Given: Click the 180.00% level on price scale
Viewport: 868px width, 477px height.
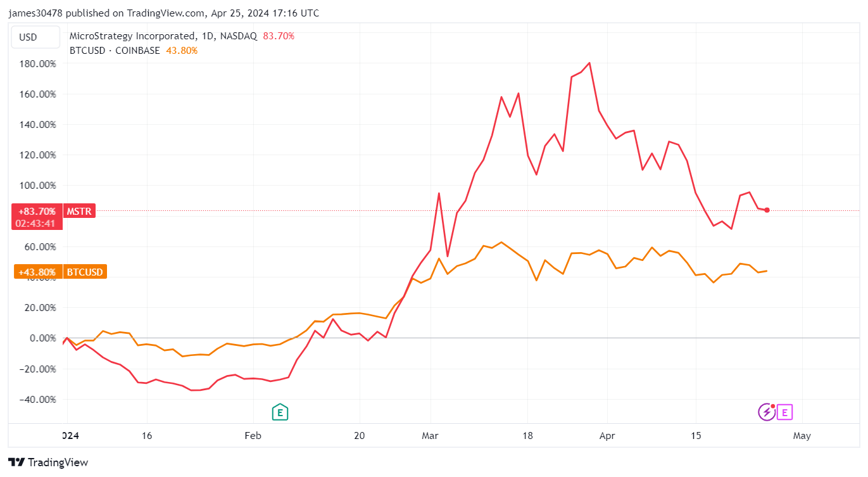Looking at the screenshot, I should click(x=39, y=64).
